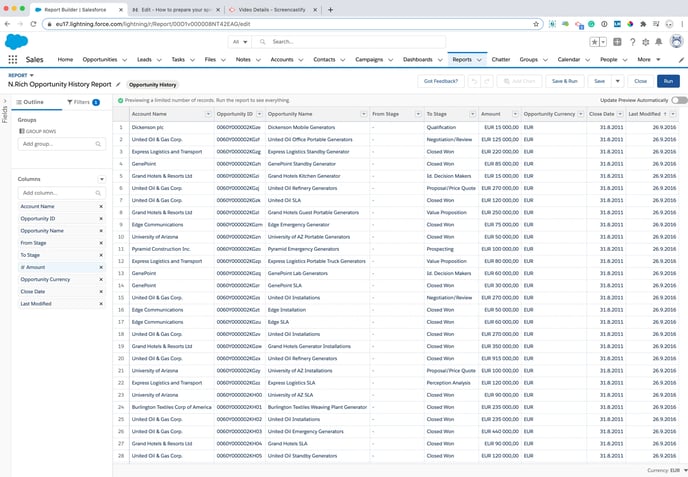Open the Favorites star icon
Screen dimensions: 688x477
(x=594, y=42)
